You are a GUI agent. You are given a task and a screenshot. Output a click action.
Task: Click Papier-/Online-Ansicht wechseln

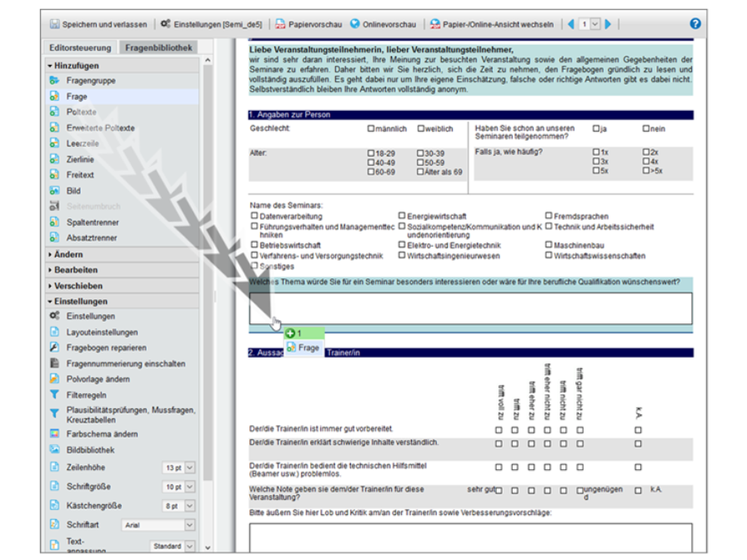click(498, 23)
